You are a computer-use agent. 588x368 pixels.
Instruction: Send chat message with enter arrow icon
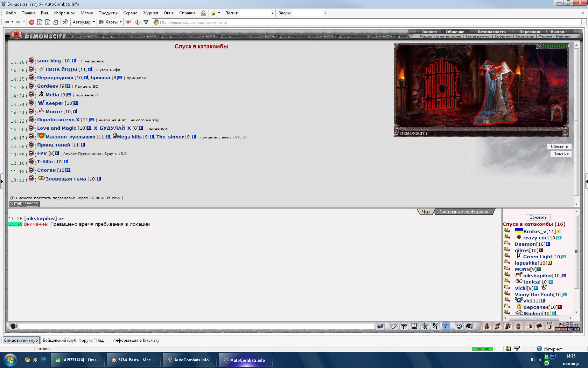tap(380, 326)
